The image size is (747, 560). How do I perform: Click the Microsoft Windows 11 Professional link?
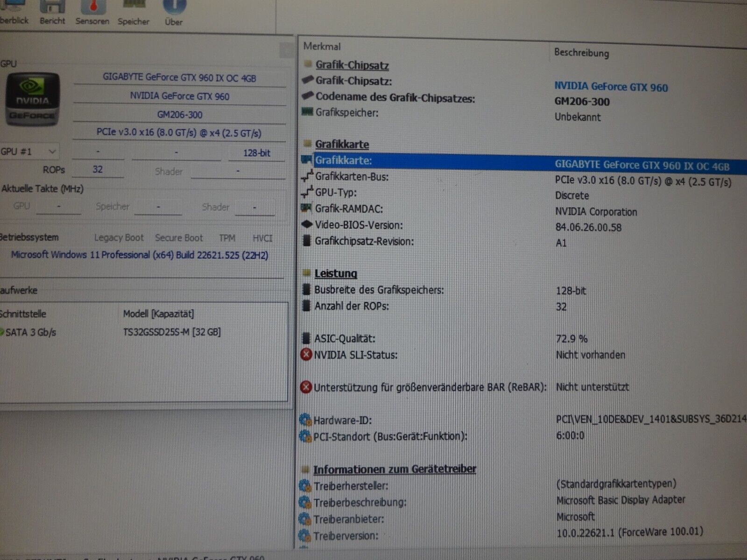(x=140, y=255)
